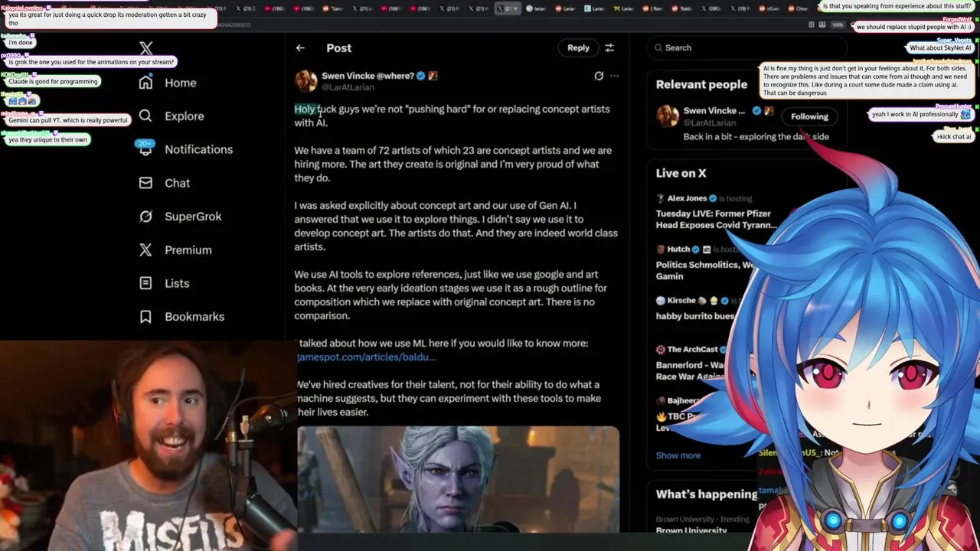
Task: Click Swen Vincke avatar in Relevant people
Action: [667, 116]
